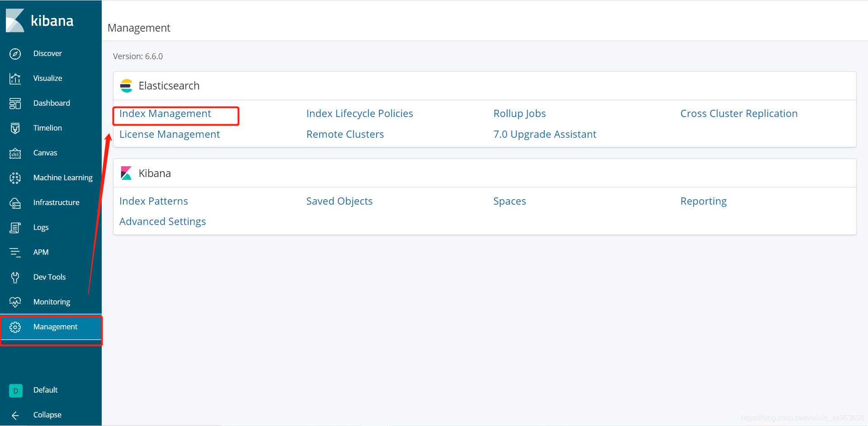868x426 pixels.
Task: Open Cross Cluster Replication link
Action: (739, 114)
